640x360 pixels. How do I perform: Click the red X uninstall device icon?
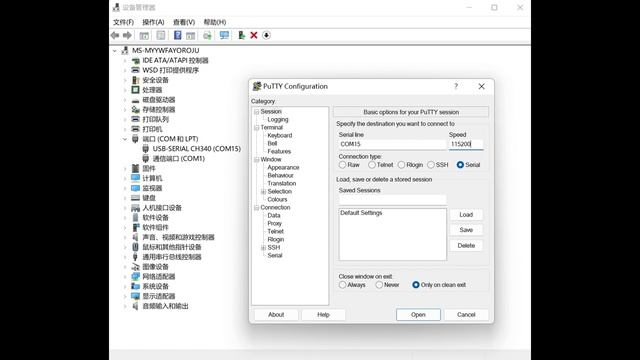pyautogui.click(x=253, y=36)
